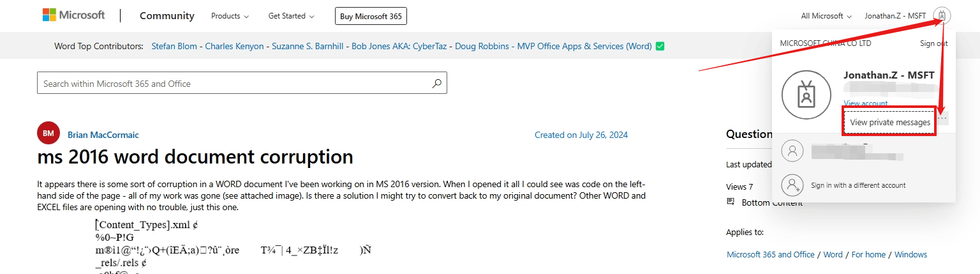Screen dimensions: 980x274
Task: Open Bob Jones AKA: CyberTaz profile
Action: point(398,46)
